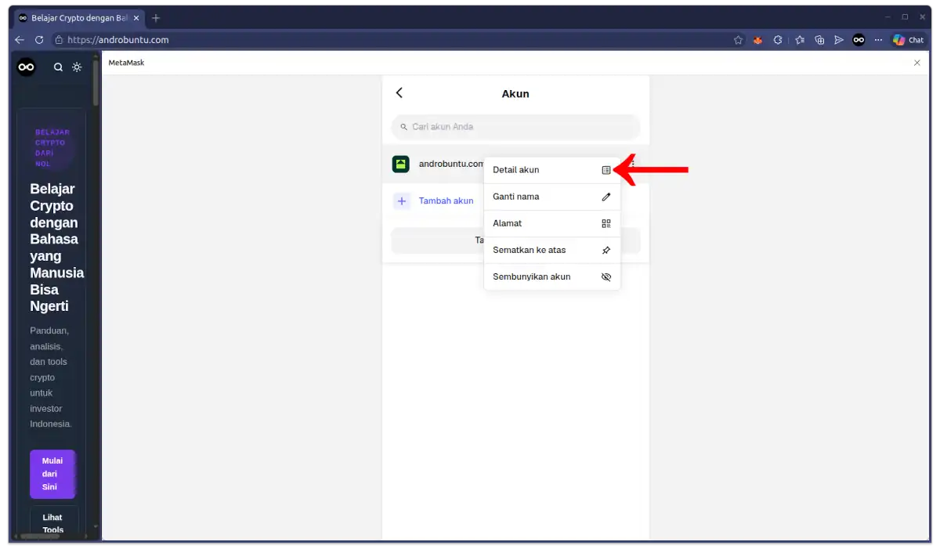Open the edit pencil icon next to Ganti nama

[x=606, y=197]
